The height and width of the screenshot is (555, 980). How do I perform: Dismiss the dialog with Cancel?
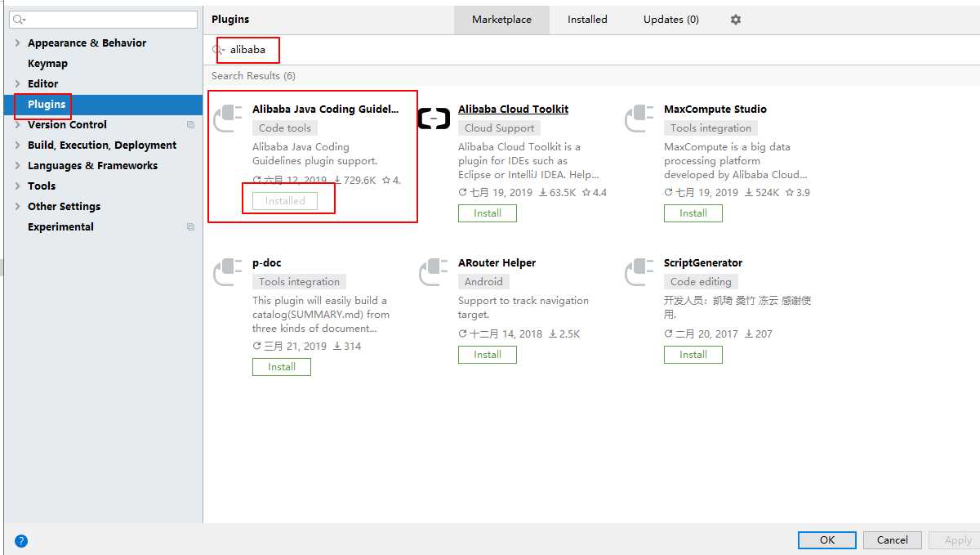tap(893, 540)
